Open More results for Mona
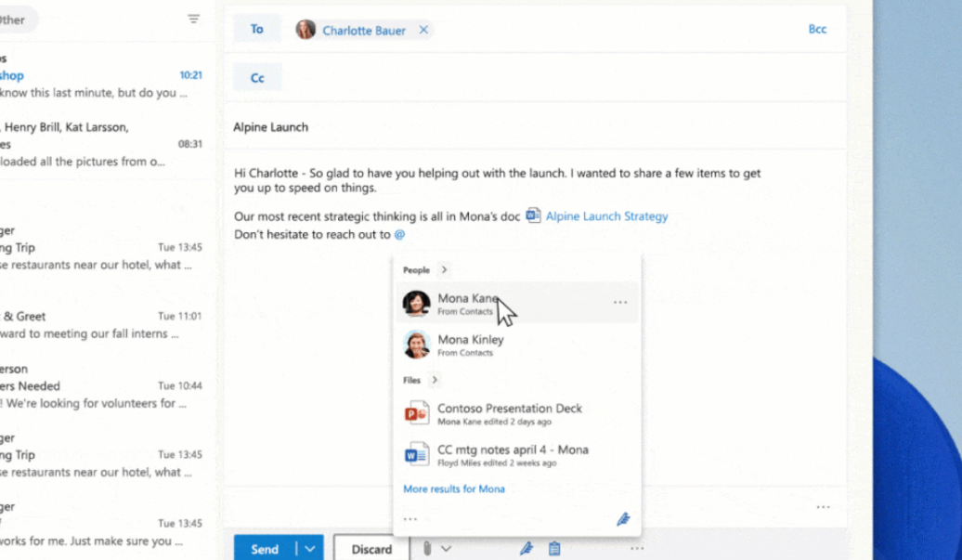Screen dimensions: 962x560 [454, 488]
